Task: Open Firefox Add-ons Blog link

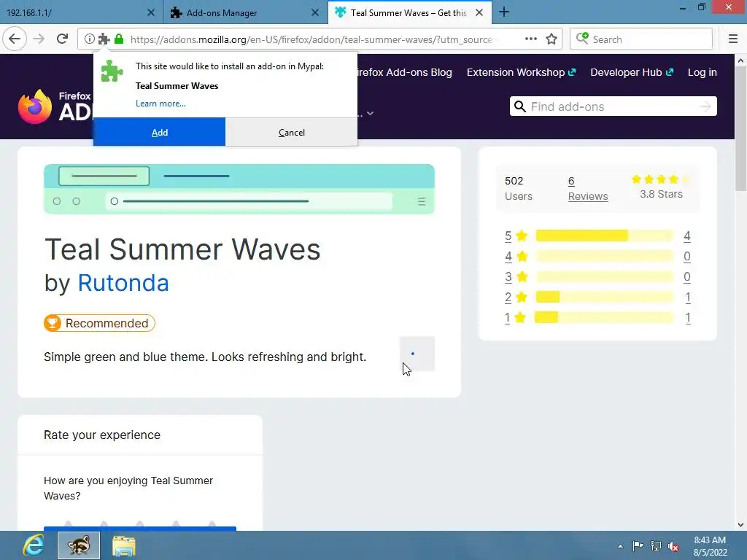Action: coord(405,72)
